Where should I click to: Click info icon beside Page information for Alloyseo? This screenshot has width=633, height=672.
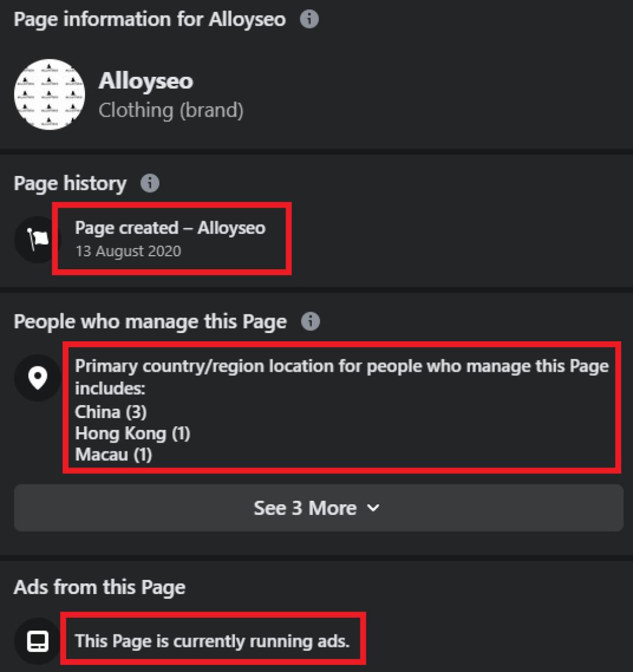point(309,19)
